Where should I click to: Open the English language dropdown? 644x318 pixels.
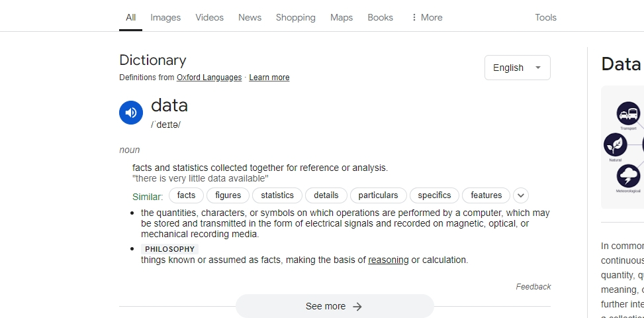click(518, 68)
